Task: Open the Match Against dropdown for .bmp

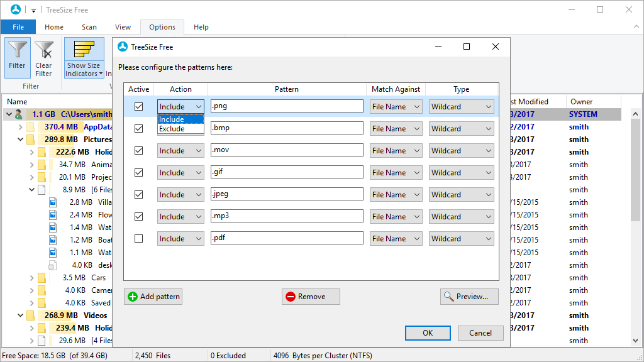Action: coord(396,128)
